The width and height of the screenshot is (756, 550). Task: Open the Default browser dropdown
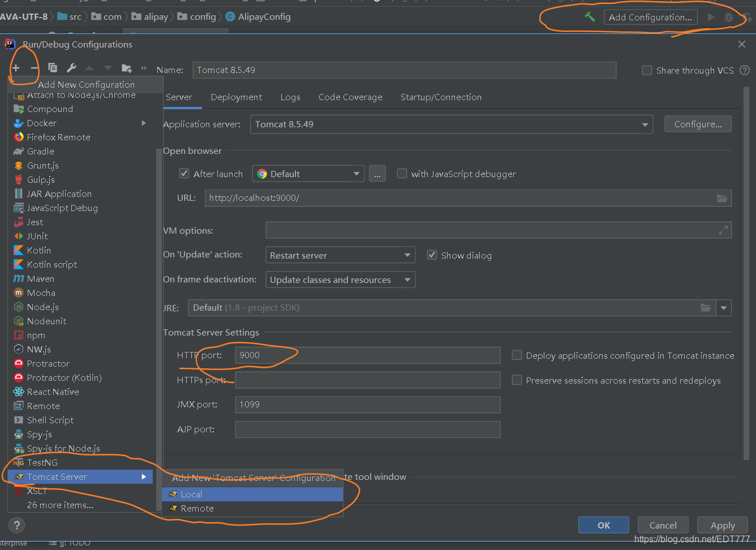[x=308, y=174]
